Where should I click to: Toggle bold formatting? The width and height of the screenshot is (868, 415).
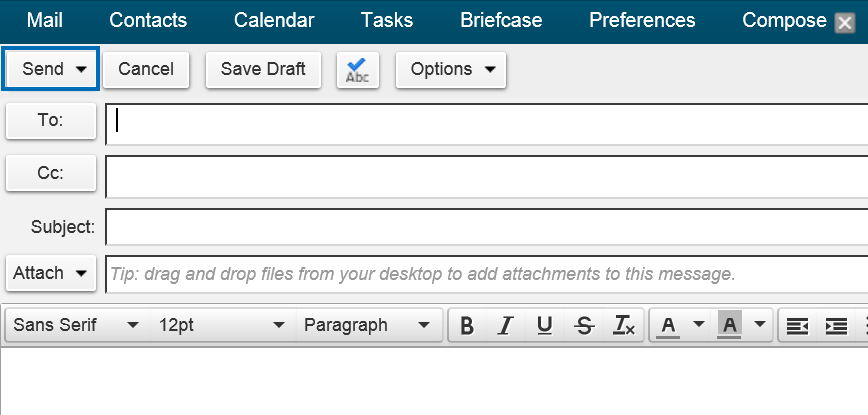tap(467, 325)
